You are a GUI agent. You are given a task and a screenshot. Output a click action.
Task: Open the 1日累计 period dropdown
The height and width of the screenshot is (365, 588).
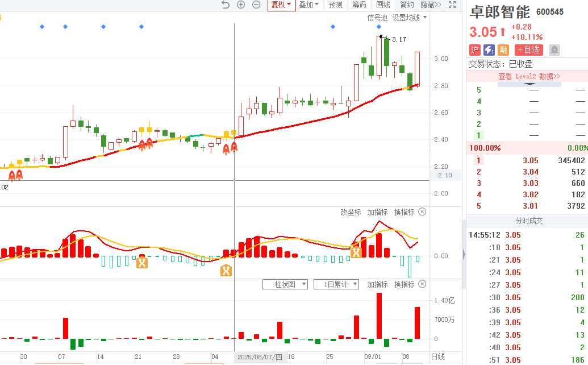[336, 284]
